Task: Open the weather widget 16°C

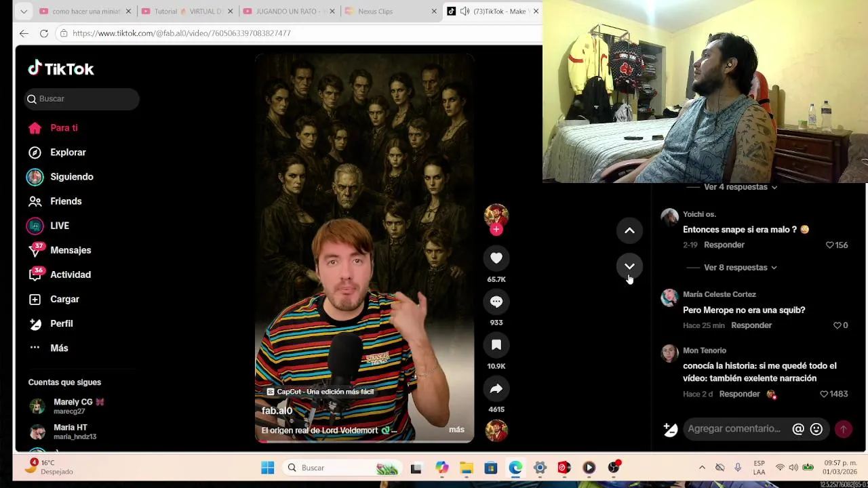Action: [49, 467]
